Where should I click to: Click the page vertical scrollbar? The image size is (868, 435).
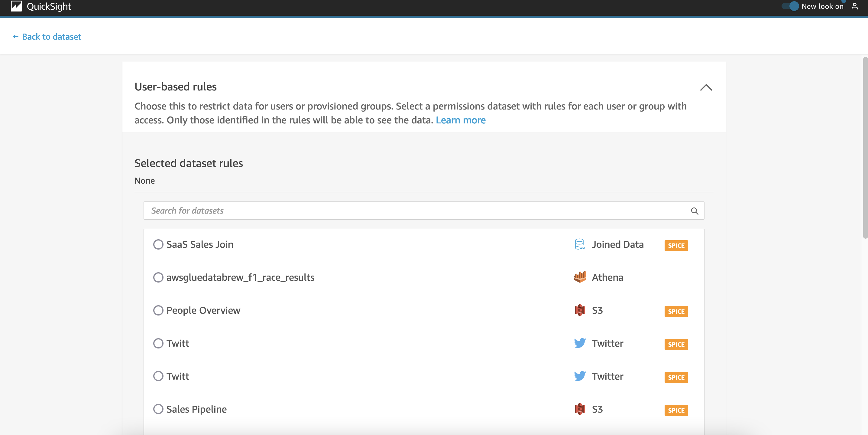pos(865,148)
